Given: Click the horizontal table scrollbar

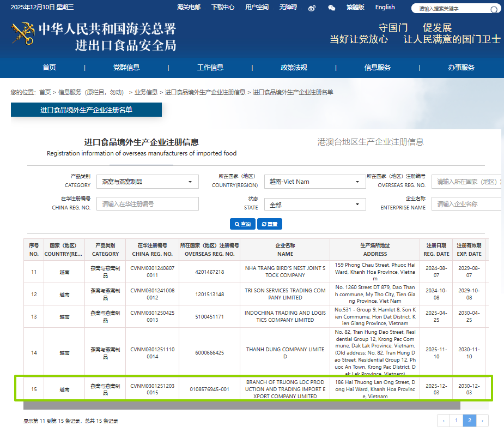Looking at the screenshot, I should click(x=241, y=405).
